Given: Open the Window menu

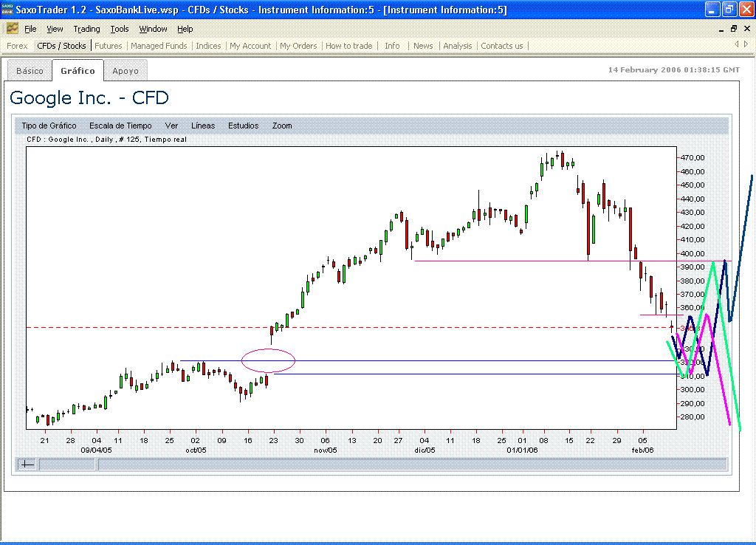Looking at the screenshot, I should pos(154,29).
